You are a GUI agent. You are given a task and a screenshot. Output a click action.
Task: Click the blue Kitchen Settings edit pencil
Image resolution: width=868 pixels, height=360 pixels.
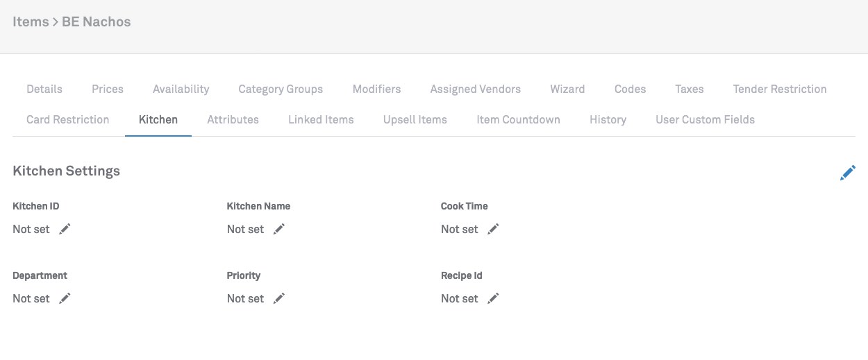tap(847, 173)
